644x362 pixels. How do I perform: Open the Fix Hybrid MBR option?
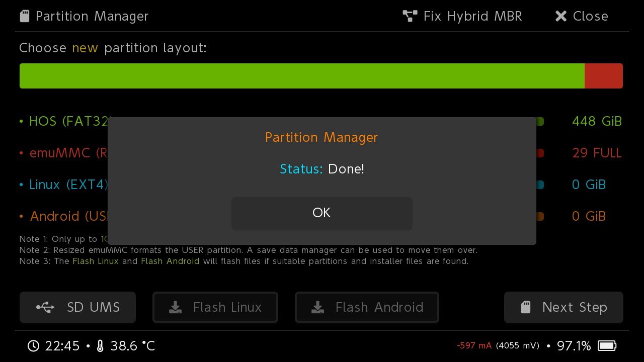pyautogui.click(x=462, y=16)
